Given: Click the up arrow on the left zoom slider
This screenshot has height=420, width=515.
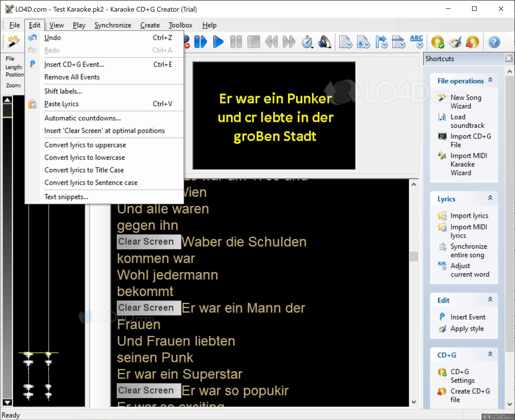Looking at the screenshot, I should [7, 99].
